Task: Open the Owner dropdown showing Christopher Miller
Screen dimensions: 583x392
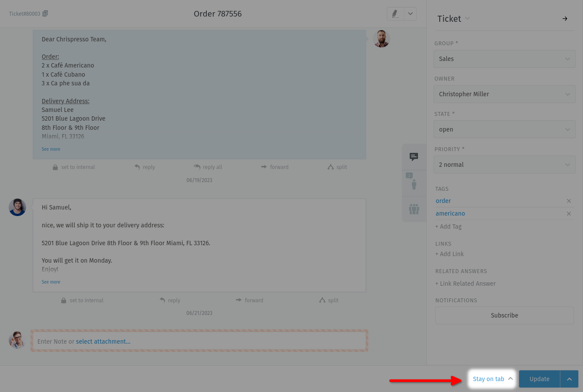Action: [x=504, y=94]
